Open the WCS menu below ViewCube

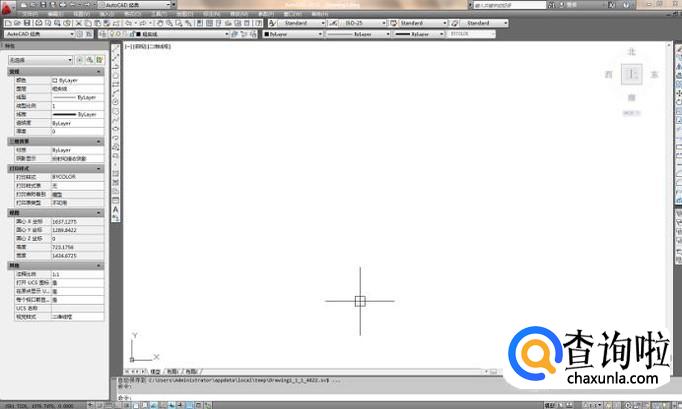(x=632, y=113)
